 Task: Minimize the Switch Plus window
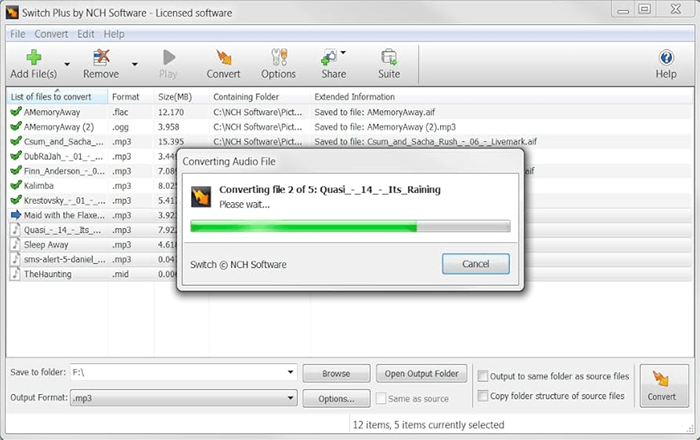pos(623,10)
